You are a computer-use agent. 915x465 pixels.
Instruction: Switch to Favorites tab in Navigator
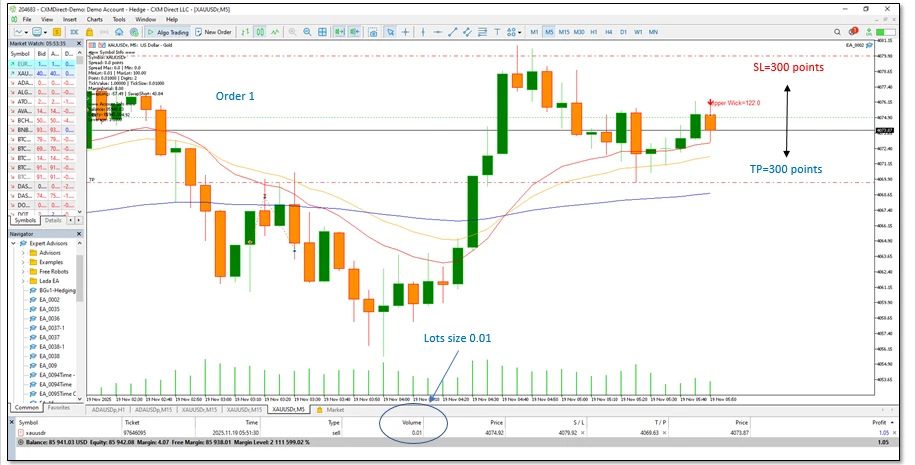coord(58,408)
